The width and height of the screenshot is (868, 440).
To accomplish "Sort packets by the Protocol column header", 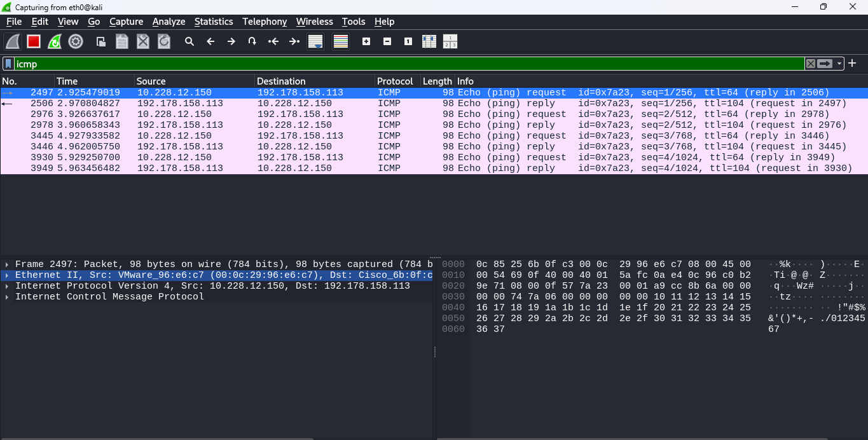I will point(397,81).
